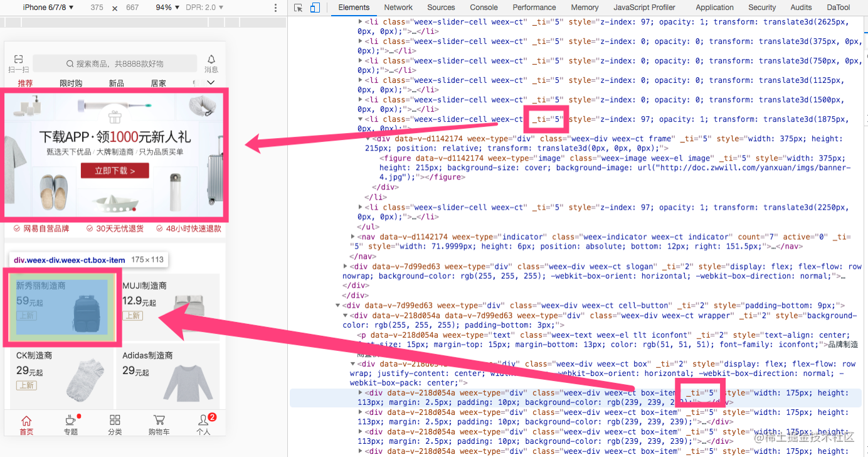Select the highlighted box-item div node
This screenshot has height=457, width=868.
[x=576, y=398]
